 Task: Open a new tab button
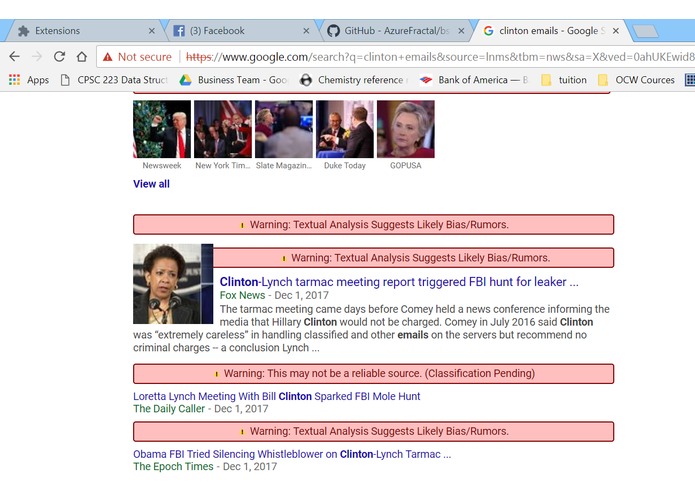[645, 31]
